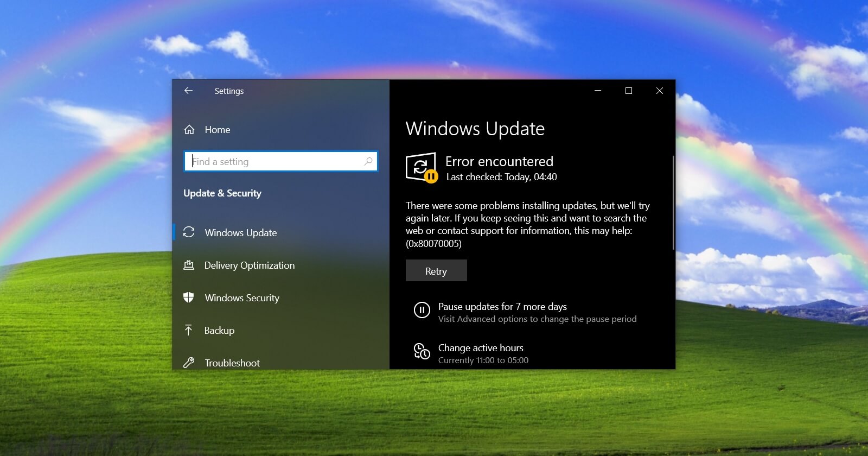Click the Troubleshoot wrench icon

pos(189,363)
